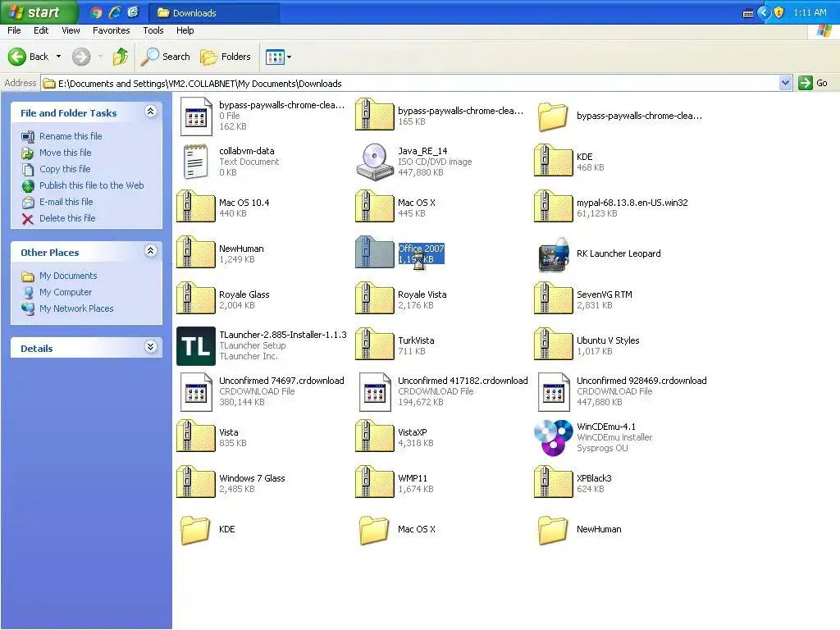Collapse the File and Folder Tasks panel
Image resolution: width=840 pixels, height=630 pixels.
[151, 112]
